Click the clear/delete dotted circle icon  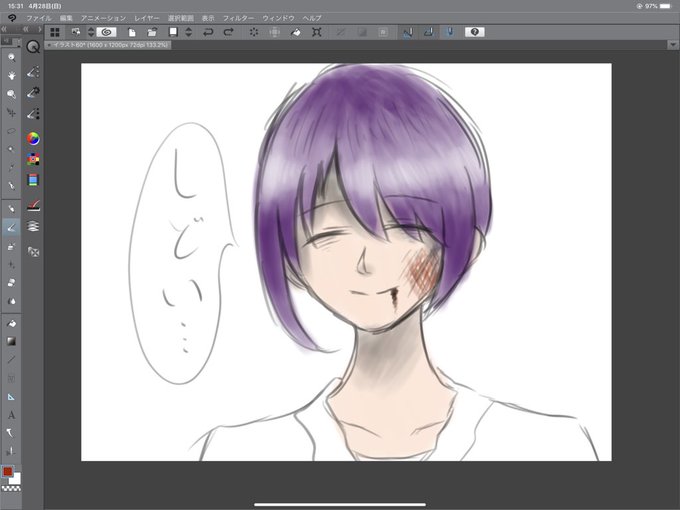(x=254, y=32)
